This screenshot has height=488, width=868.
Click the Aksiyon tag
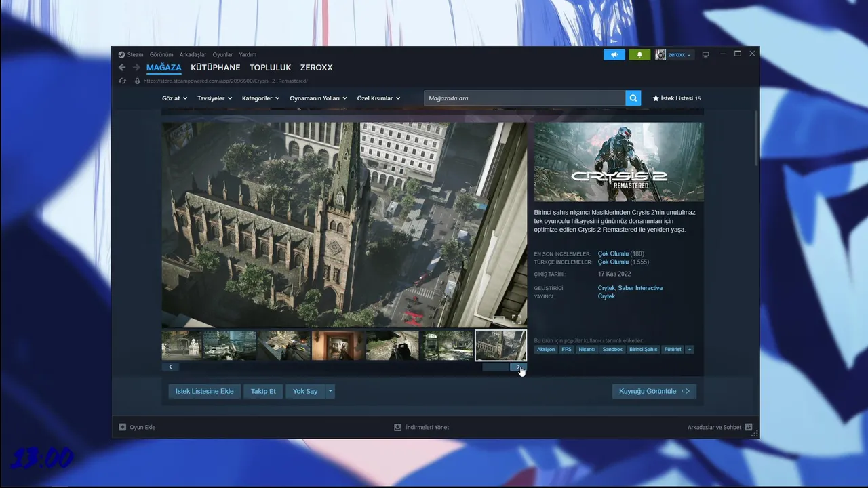(546, 350)
